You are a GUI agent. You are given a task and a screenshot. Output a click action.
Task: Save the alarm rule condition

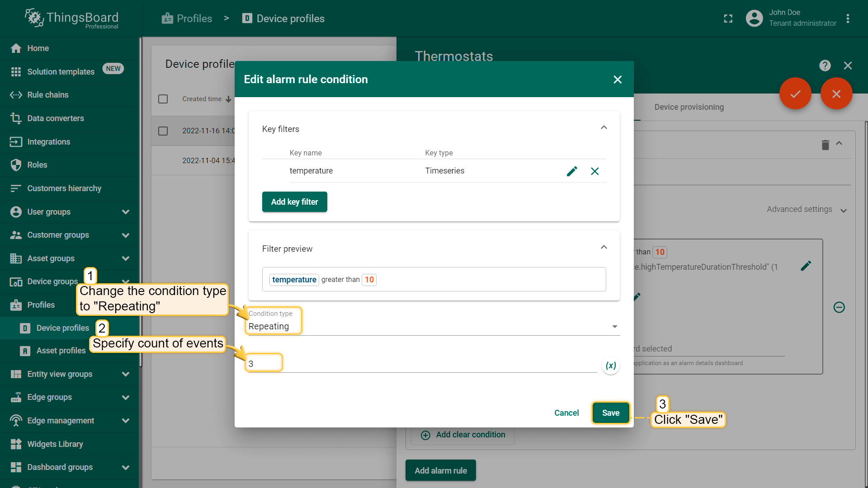[611, 413]
